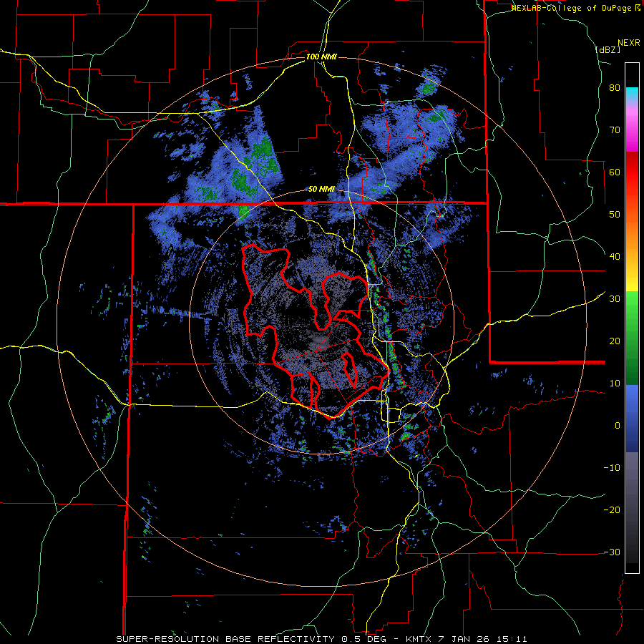Click the 80 value on the dBZ scale
The width and height of the screenshot is (644, 644).
point(615,87)
